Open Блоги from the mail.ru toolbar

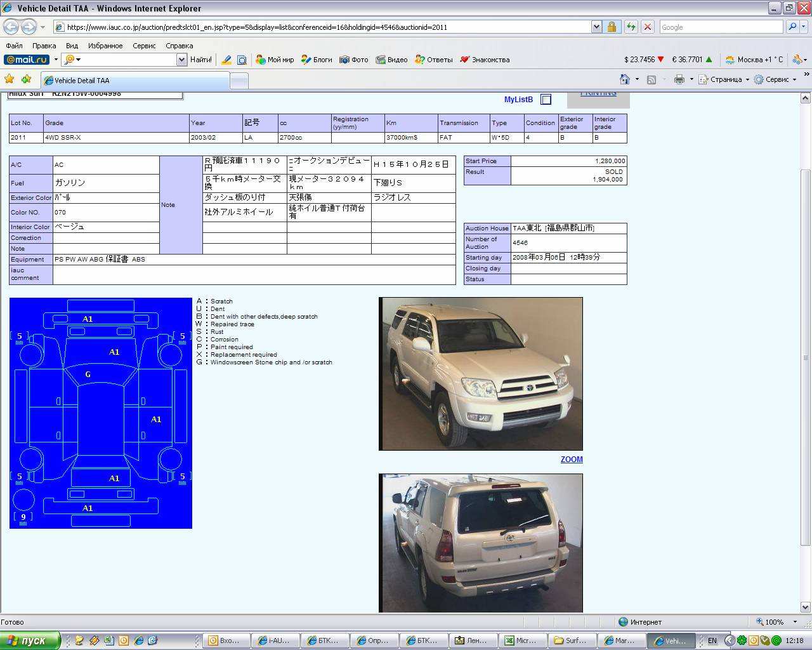317,60
